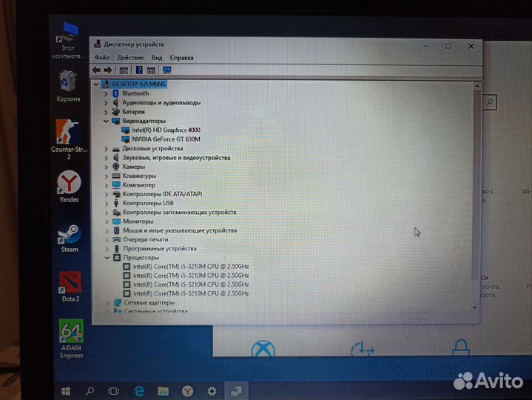Open Yandex browser from the taskbar

point(188,391)
